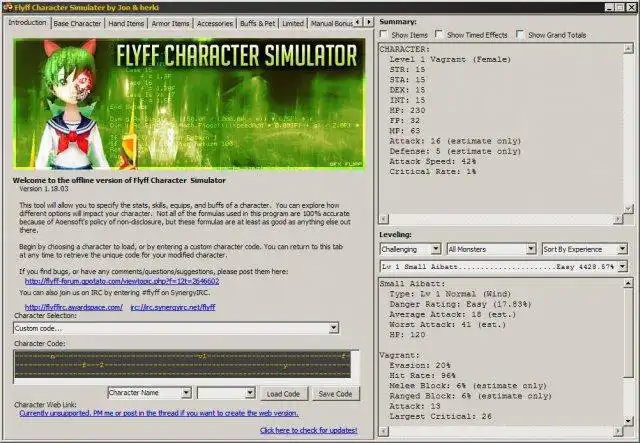This screenshot has width=640, height=443.
Task: Click the 'Evasion: 20%' line
Action: click(420, 365)
